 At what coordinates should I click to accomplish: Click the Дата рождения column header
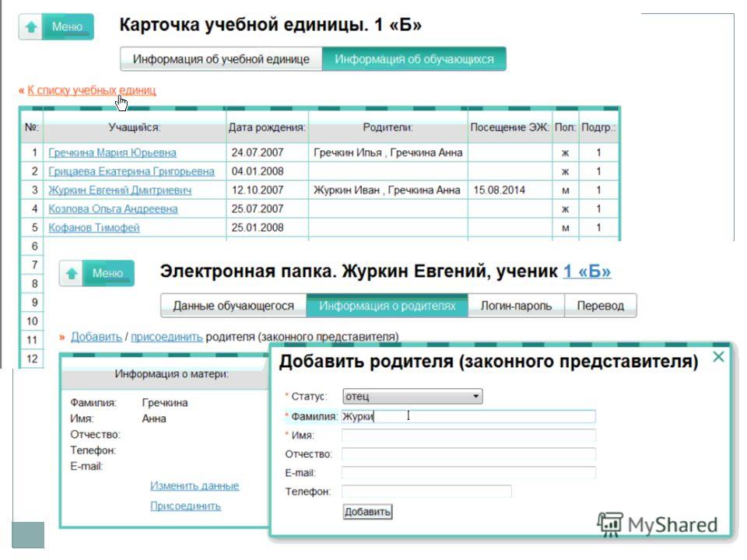tap(267, 127)
